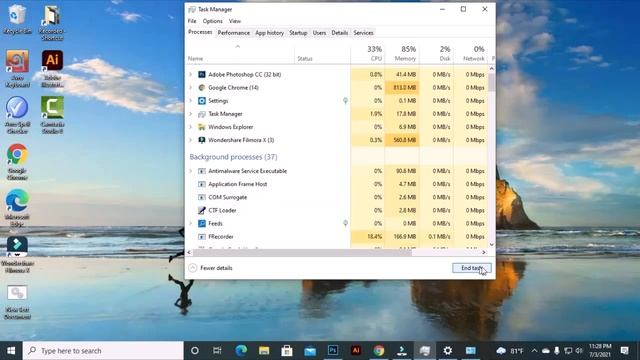
Task: Sort by Name column header
Action: [240, 53]
